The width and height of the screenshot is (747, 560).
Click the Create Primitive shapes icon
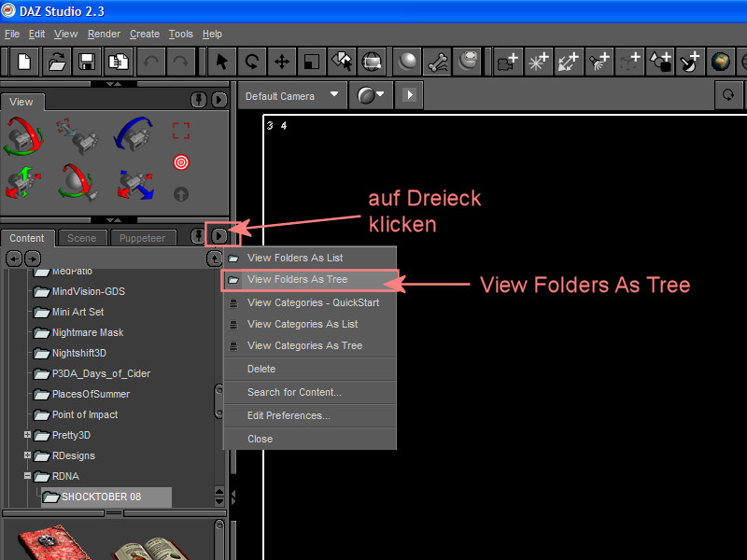660,62
